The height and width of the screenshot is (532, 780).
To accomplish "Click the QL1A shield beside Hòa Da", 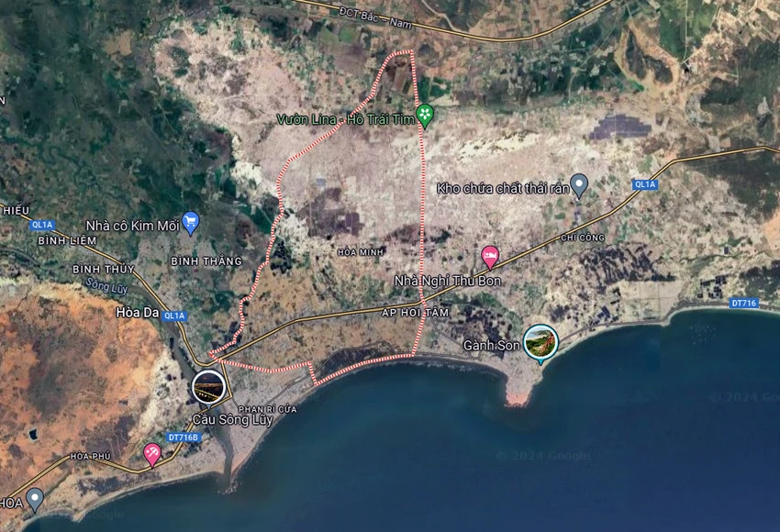I will 174,316.
